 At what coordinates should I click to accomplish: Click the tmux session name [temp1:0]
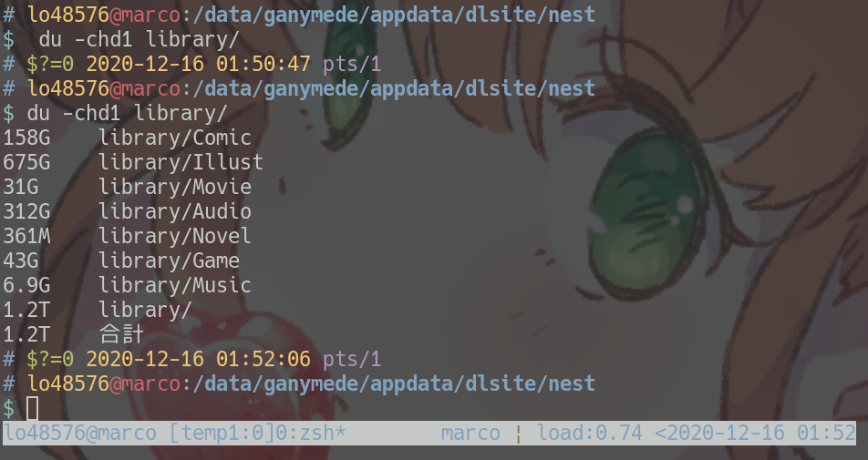pyautogui.click(x=222, y=433)
